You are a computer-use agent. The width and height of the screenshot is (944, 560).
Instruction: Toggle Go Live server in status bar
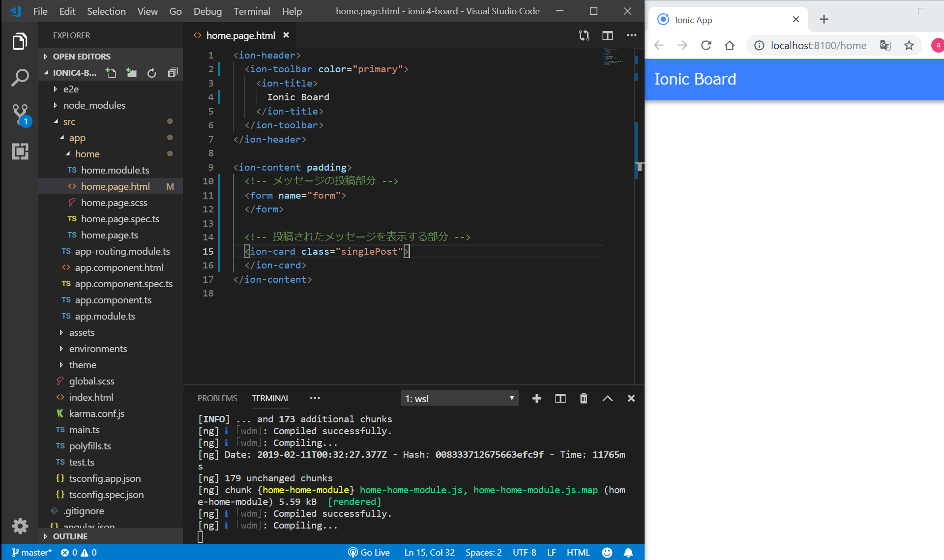(x=369, y=552)
